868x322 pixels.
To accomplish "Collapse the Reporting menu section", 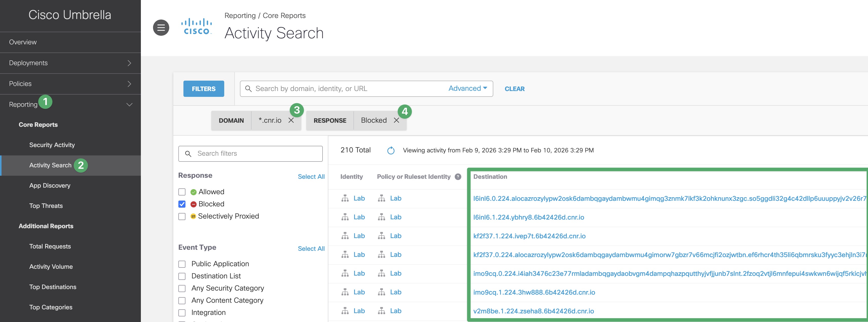I will point(129,104).
